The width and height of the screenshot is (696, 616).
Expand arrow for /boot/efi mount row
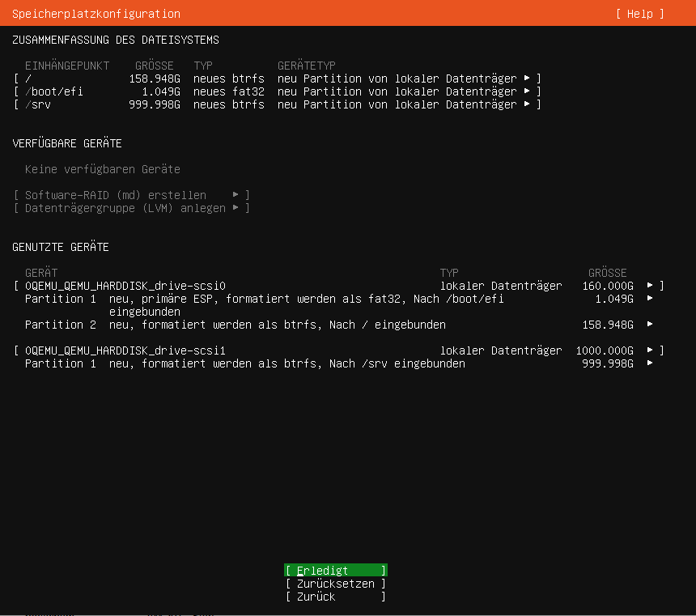coord(527,91)
